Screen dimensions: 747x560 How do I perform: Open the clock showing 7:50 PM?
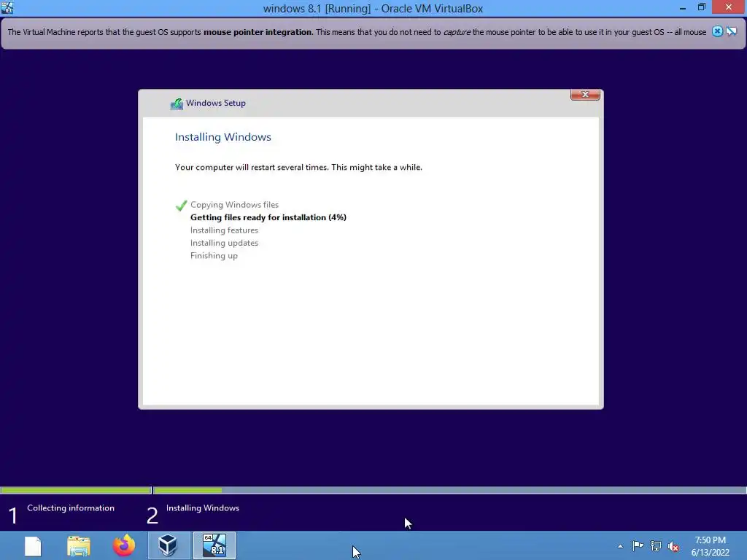point(710,546)
